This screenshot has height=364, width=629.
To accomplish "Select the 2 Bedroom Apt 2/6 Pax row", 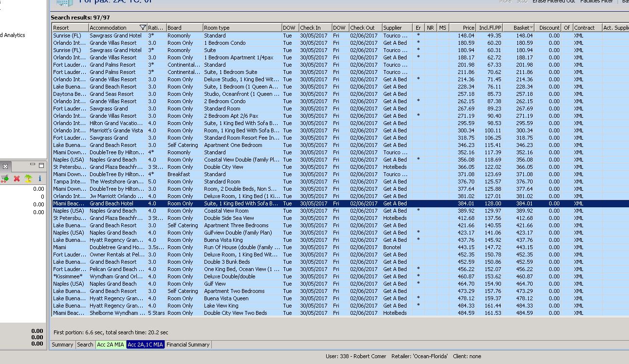I will tap(340, 116).
